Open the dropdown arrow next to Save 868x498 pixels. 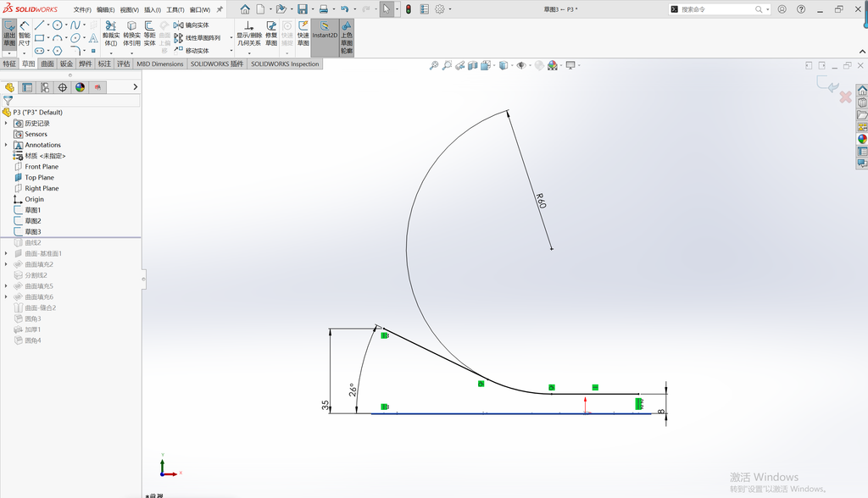[x=313, y=9]
